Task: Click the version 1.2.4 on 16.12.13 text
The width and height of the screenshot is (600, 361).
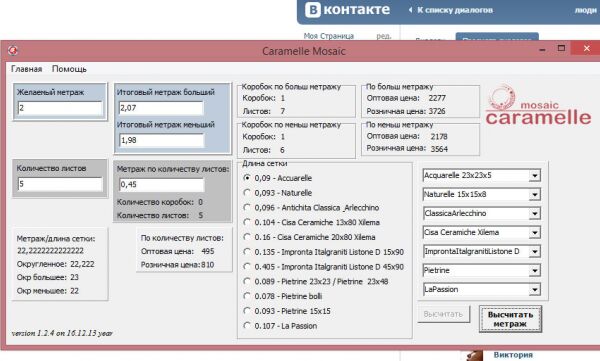Action: coord(62,333)
